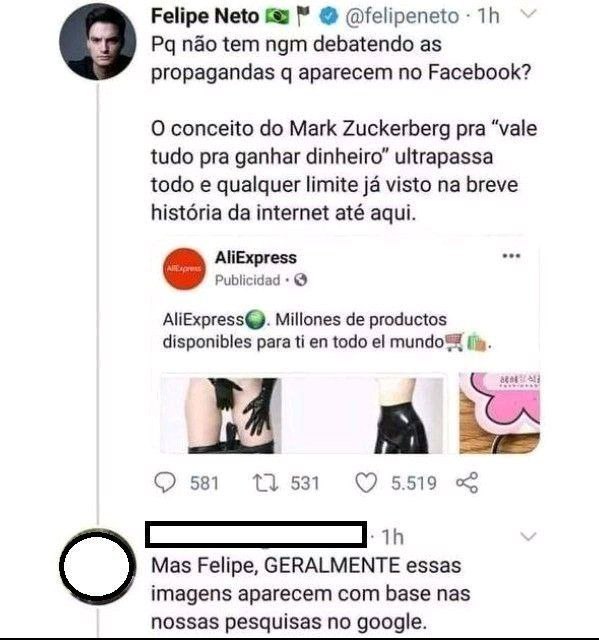Viewport: 599px width, 640px height.
Task: Open Felipe Neto's profile picture
Action: [98, 41]
